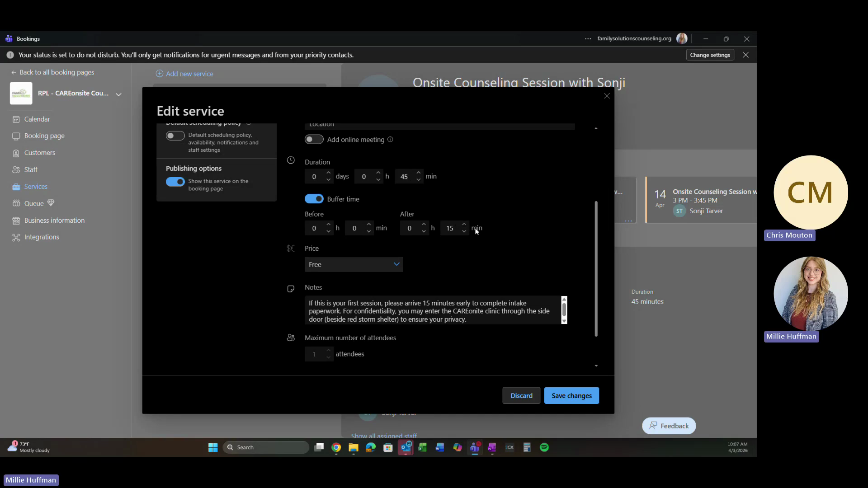This screenshot has width=868, height=488.
Task: Open Excel from the taskbar
Action: (423, 447)
